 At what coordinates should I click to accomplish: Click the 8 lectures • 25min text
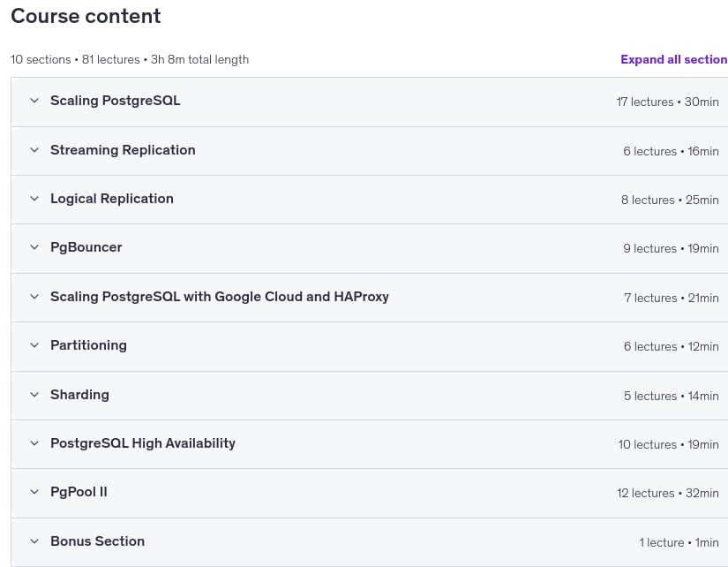[x=670, y=200]
